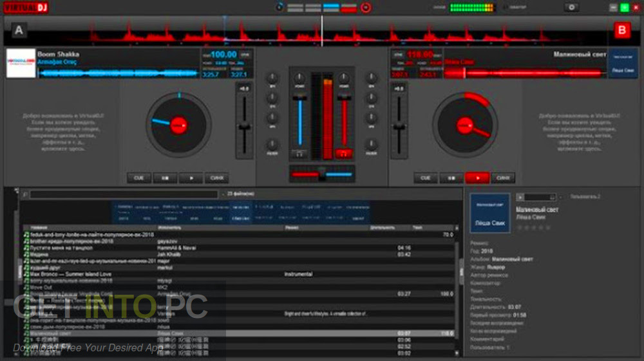Click the small button left of deck B BPM
The height and width of the screenshot is (361, 644).
pyautogui.click(x=398, y=55)
